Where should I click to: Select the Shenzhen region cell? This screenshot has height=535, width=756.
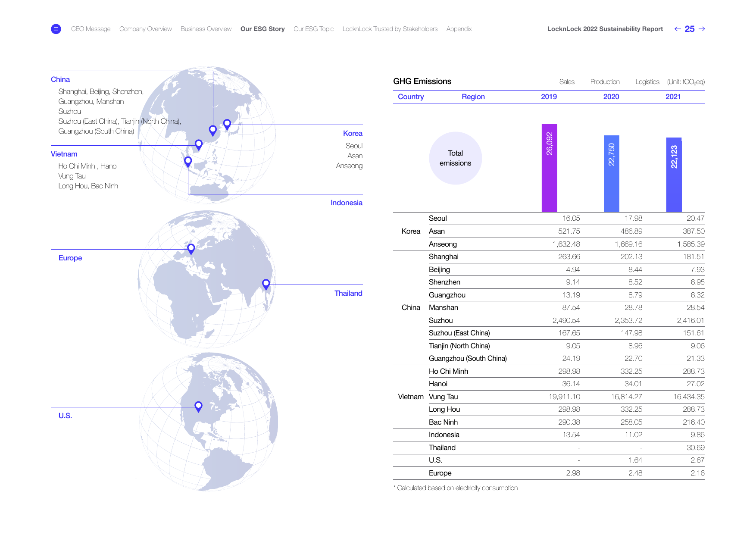(444, 282)
